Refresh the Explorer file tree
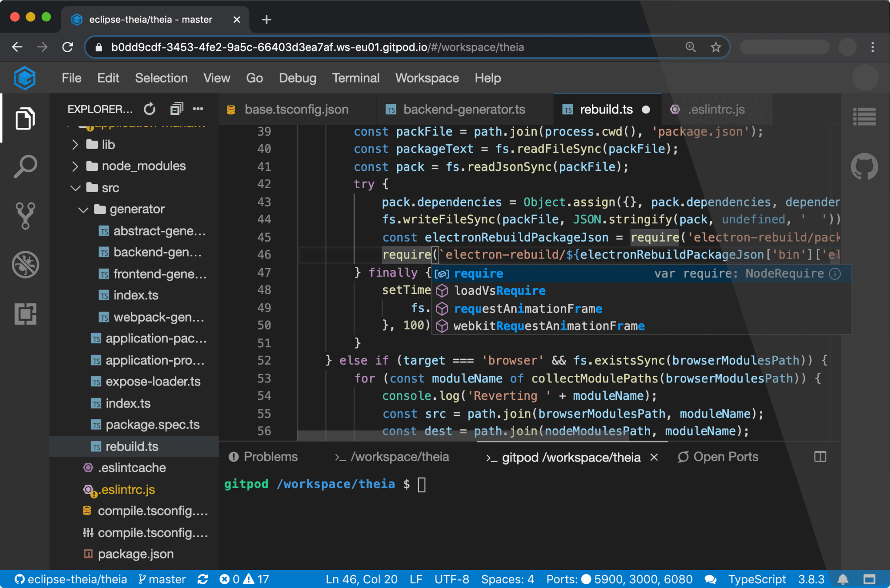Screen dimensions: 890x588 [x=149, y=109]
